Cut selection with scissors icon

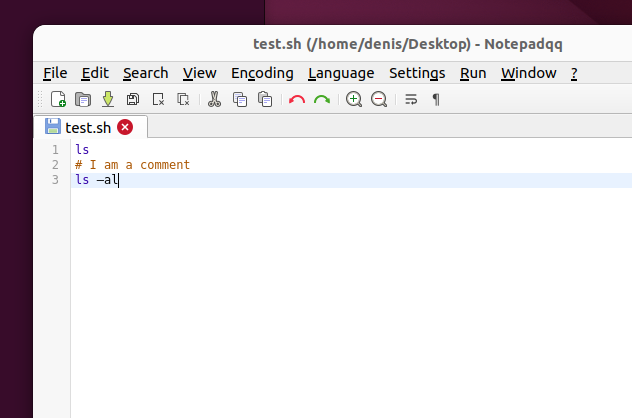pyautogui.click(x=214, y=99)
